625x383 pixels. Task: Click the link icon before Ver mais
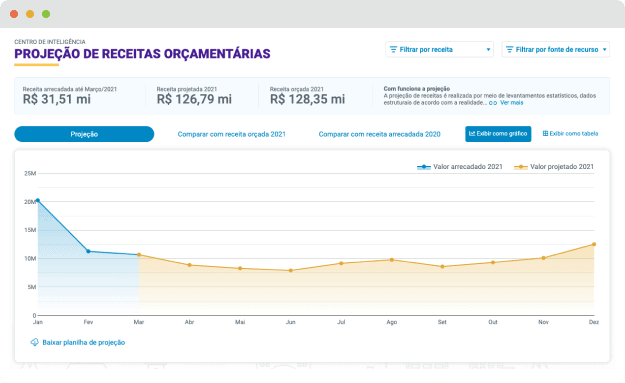(493, 103)
